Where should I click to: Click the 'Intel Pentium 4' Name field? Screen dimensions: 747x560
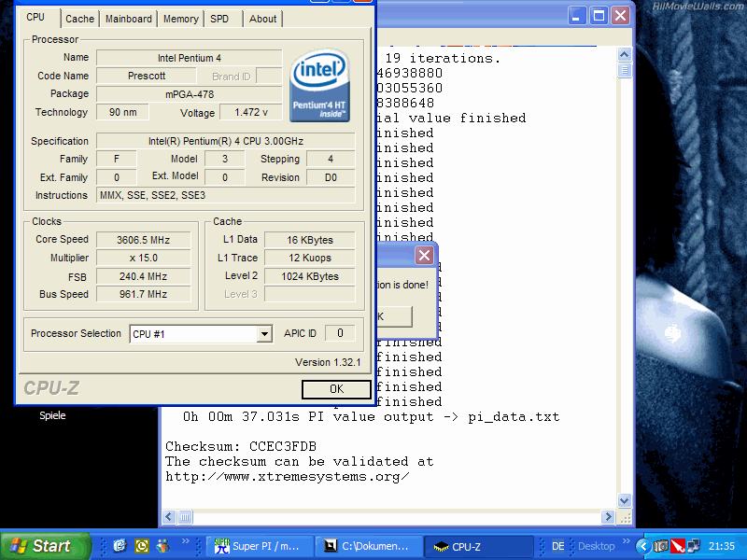click(190, 58)
